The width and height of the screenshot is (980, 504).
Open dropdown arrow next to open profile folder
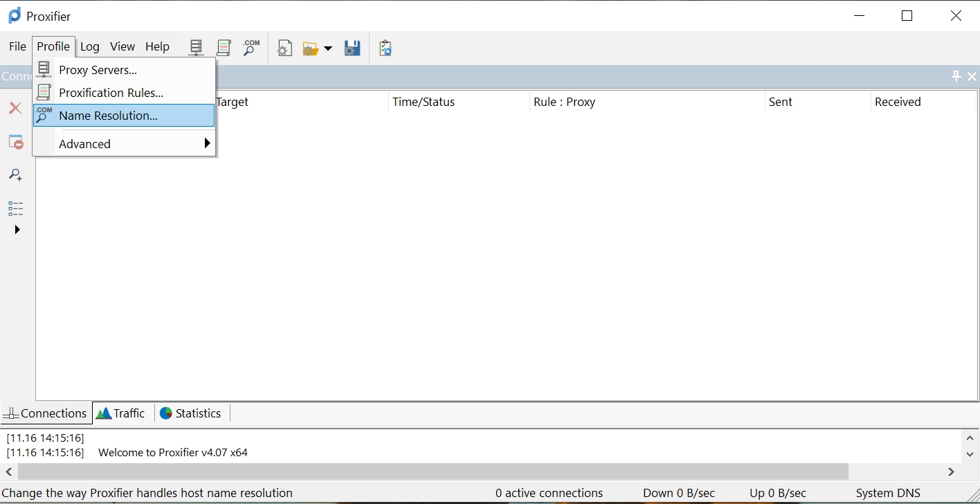point(328,48)
